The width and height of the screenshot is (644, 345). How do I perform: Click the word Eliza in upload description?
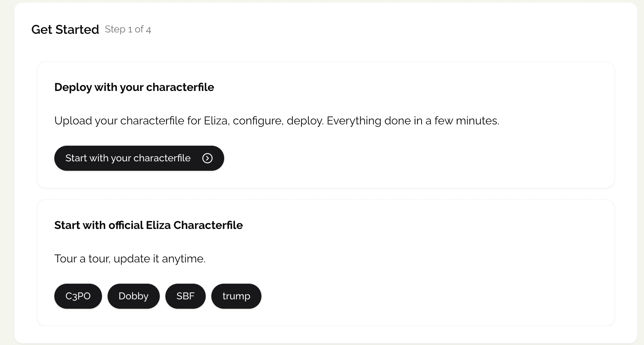point(216,121)
